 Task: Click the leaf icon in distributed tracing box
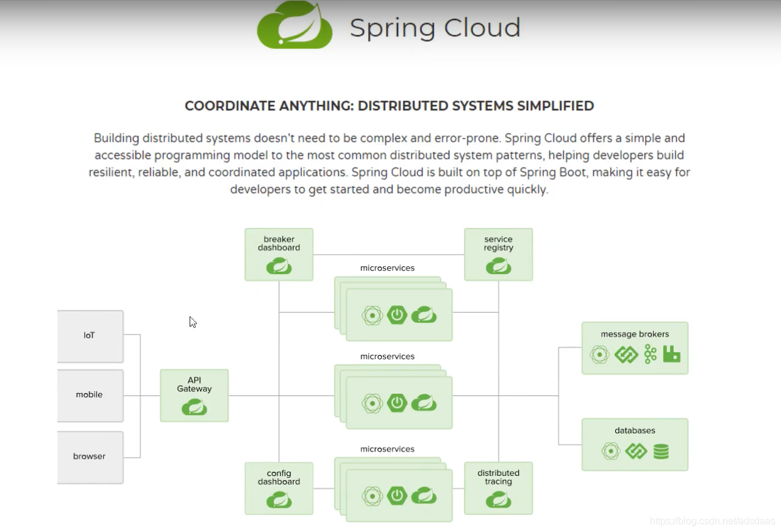[x=498, y=500]
